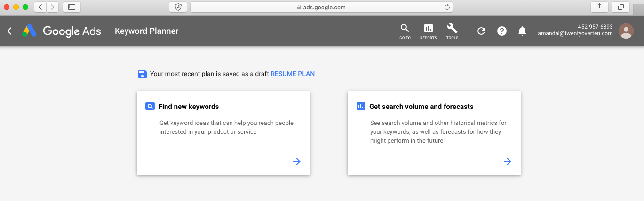
Task: Click the back arrow beside Google Ads logo
Action: coord(11,31)
